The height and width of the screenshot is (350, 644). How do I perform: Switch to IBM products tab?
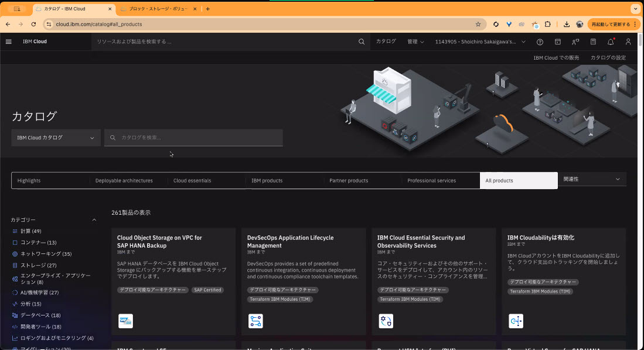point(285,180)
